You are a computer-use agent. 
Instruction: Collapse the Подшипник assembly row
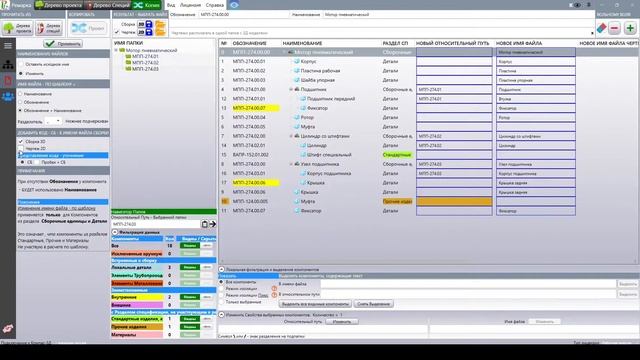point(291,89)
